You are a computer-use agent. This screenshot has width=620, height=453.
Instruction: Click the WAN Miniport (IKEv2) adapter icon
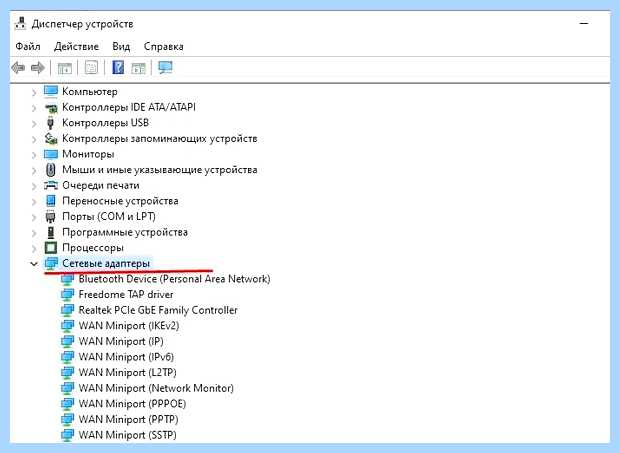point(67,326)
